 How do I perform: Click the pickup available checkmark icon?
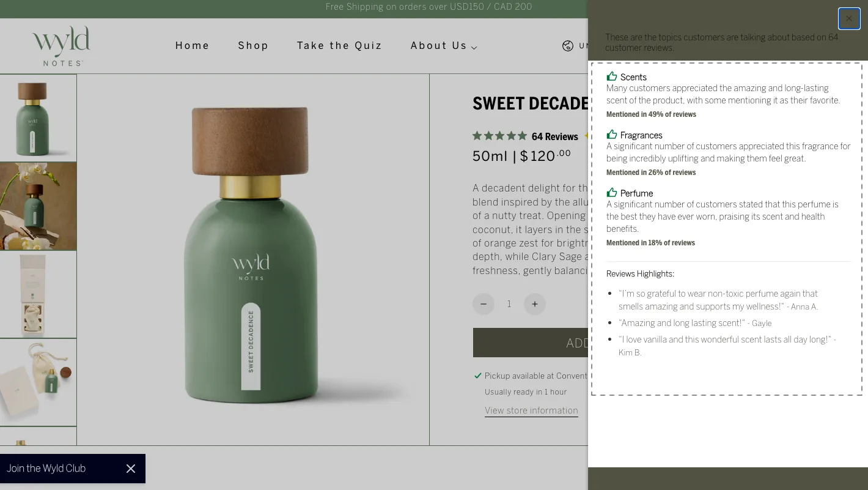tap(478, 376)
